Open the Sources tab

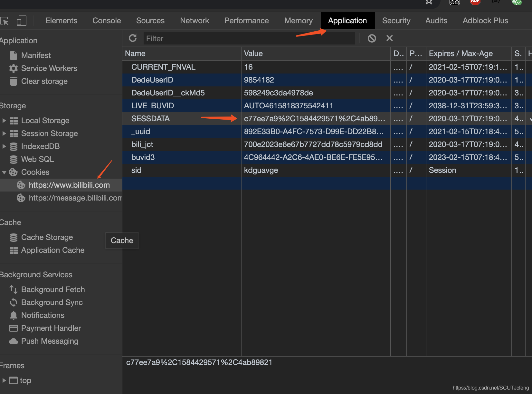[150, 21]
